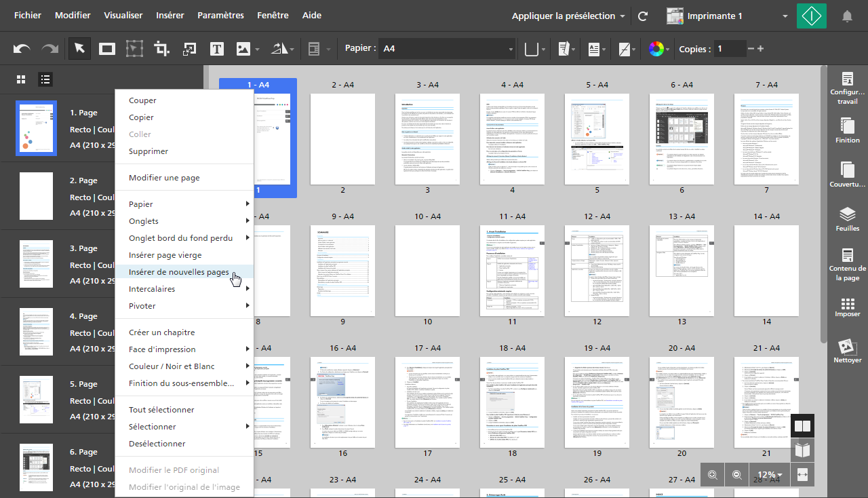Open the Papier A4 dropdown

click(447, 49)
